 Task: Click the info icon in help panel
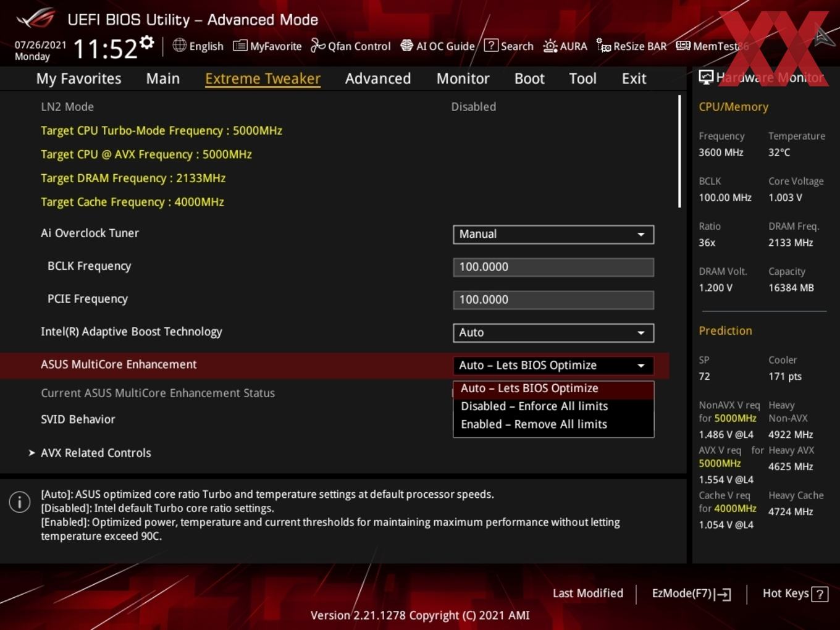pyautogui.click(x=20, y=502)
